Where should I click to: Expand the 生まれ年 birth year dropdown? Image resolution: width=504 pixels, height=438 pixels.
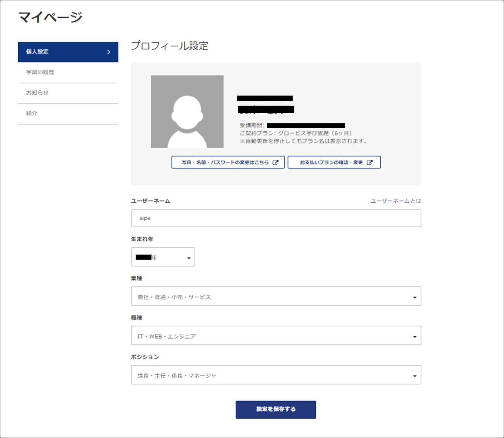pos(163,257)
